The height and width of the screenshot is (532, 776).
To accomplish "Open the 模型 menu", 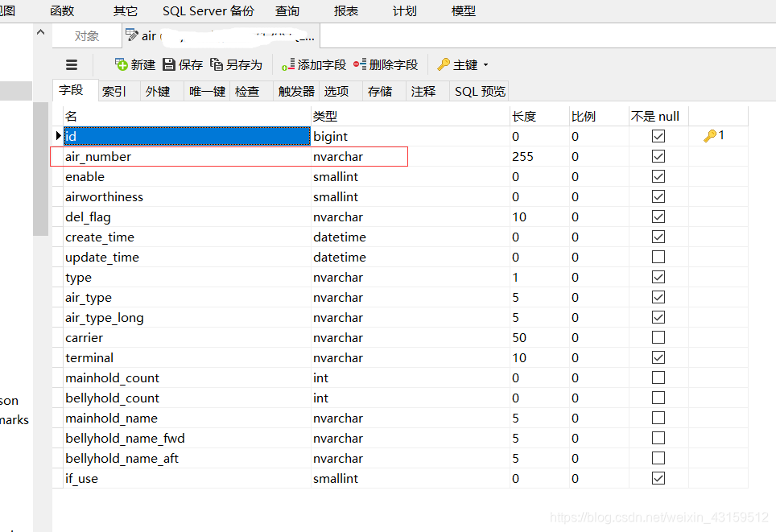I will coord(464,11).
